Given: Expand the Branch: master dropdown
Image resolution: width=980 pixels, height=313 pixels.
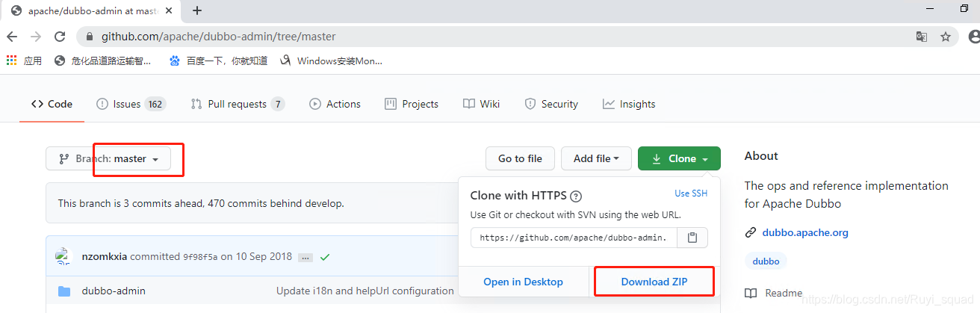Looking at the screenshot, I should coord(108,158).
